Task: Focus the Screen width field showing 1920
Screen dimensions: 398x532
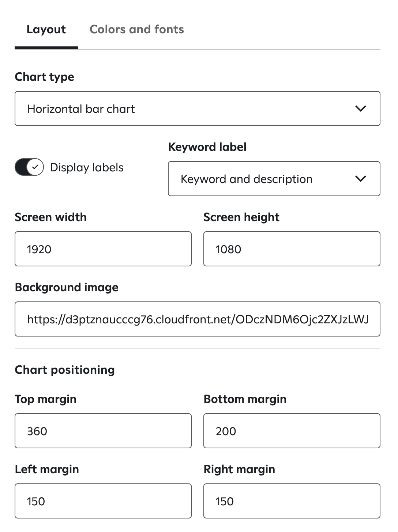Action: 103,249
